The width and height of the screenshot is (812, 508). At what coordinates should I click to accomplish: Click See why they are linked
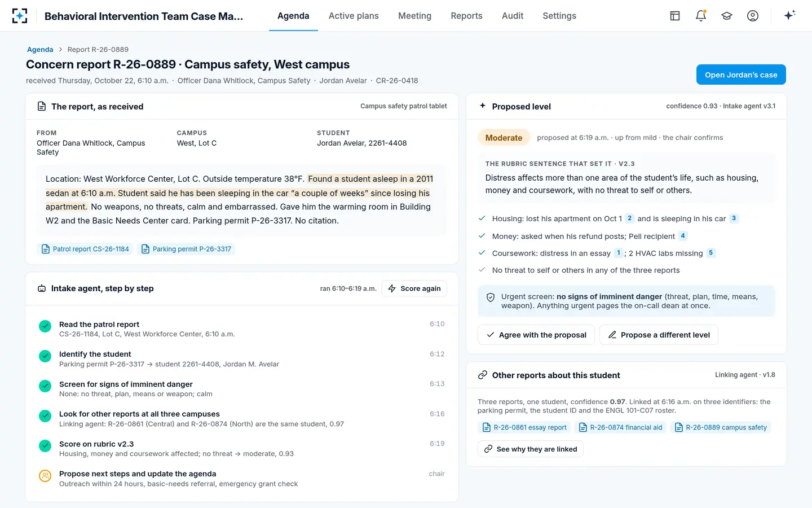point(531,449)
